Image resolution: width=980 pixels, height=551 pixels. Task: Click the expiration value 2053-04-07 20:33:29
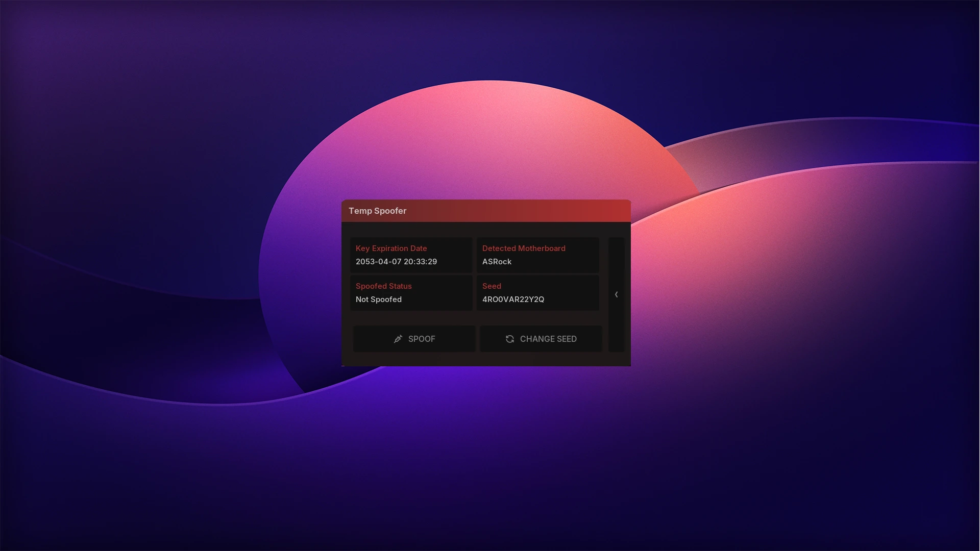click(396, 262)
